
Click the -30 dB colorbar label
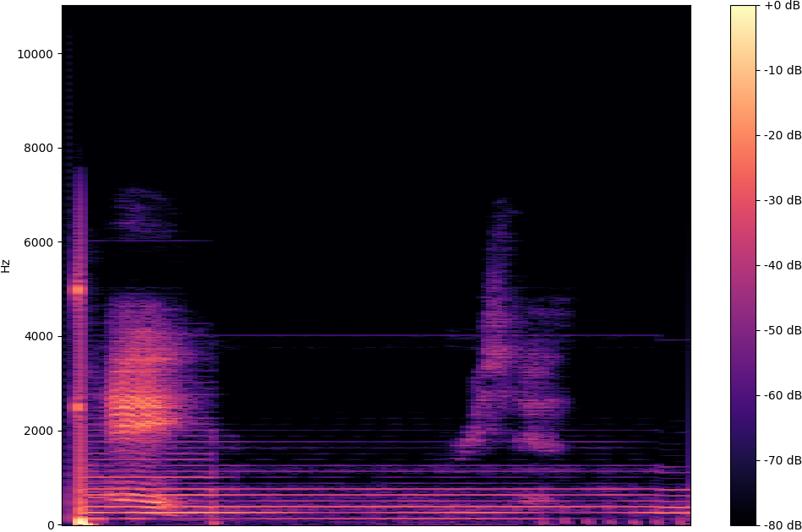(783, 200)
